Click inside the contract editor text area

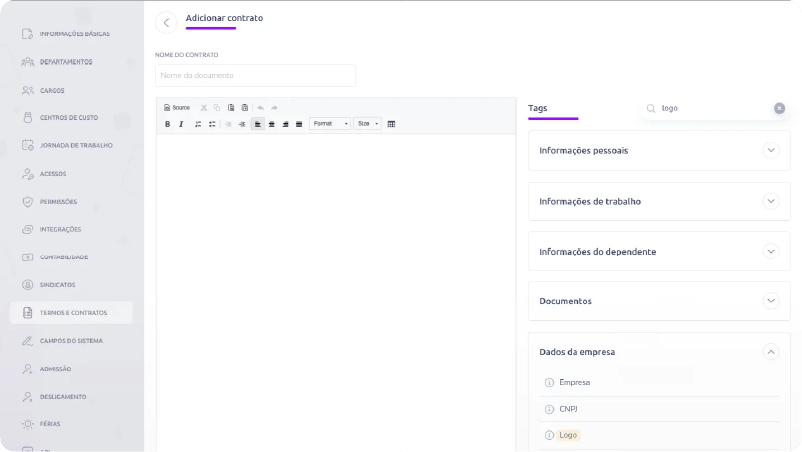[x=336, y=291]
